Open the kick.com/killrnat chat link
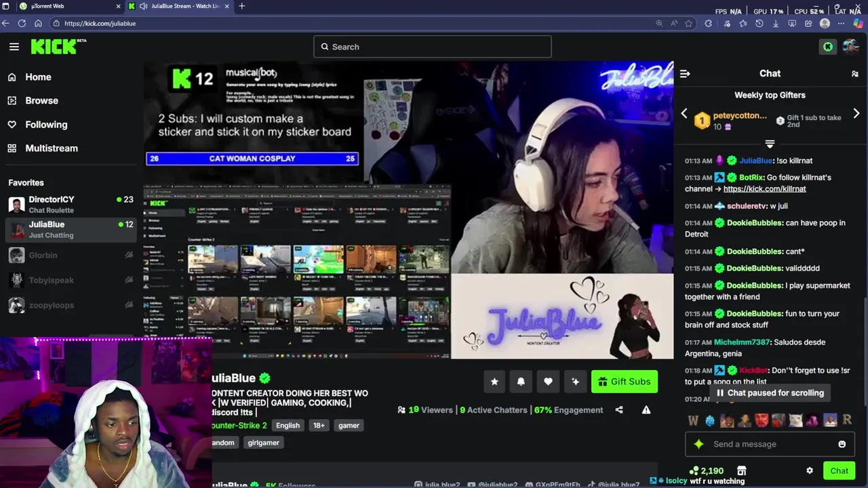The image size is (868, 488). [764, 189]
